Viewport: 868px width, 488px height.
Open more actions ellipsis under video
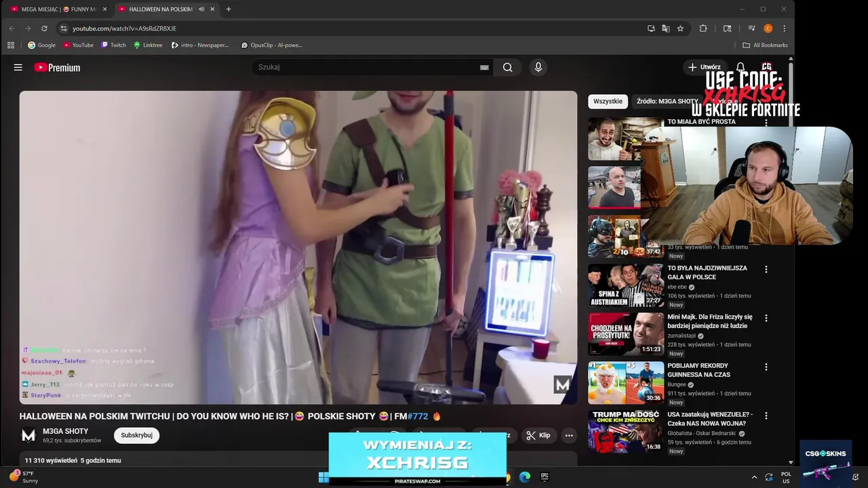569,435
